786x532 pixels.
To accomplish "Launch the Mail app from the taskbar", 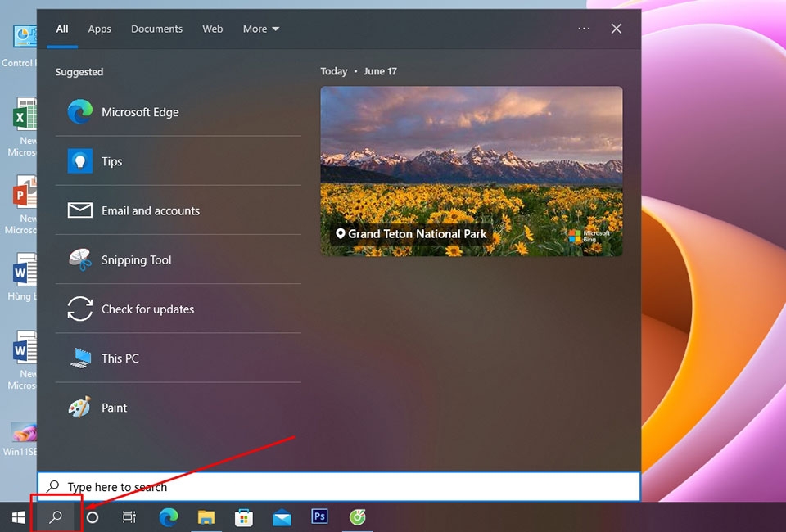I will 282,516.
